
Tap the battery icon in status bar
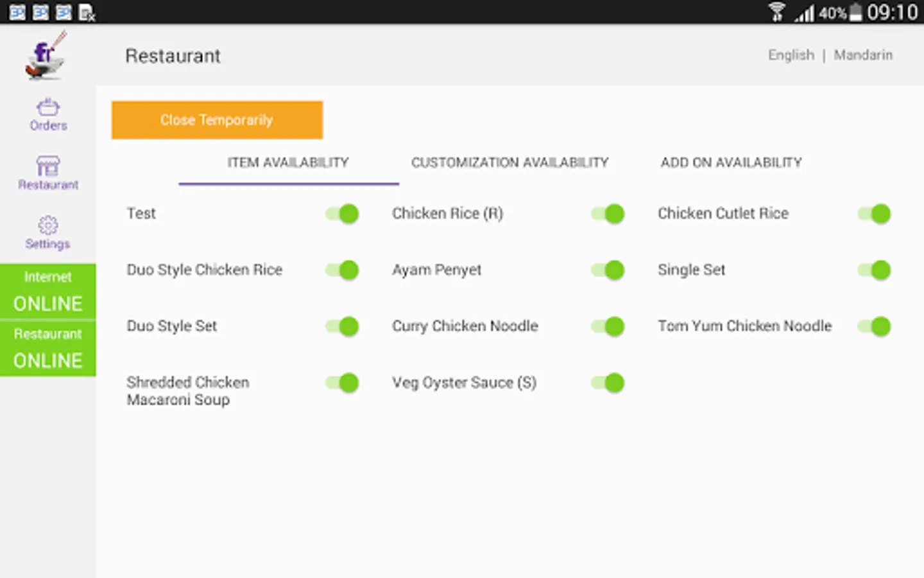coord(855,12)
